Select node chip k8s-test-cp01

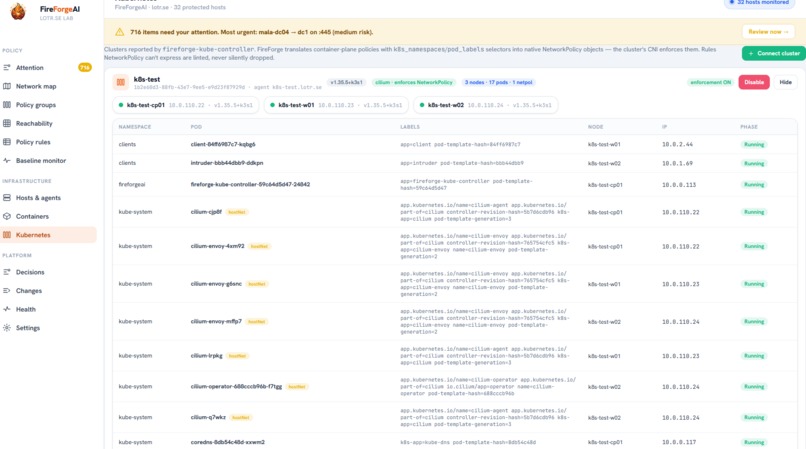coord(186,105)
